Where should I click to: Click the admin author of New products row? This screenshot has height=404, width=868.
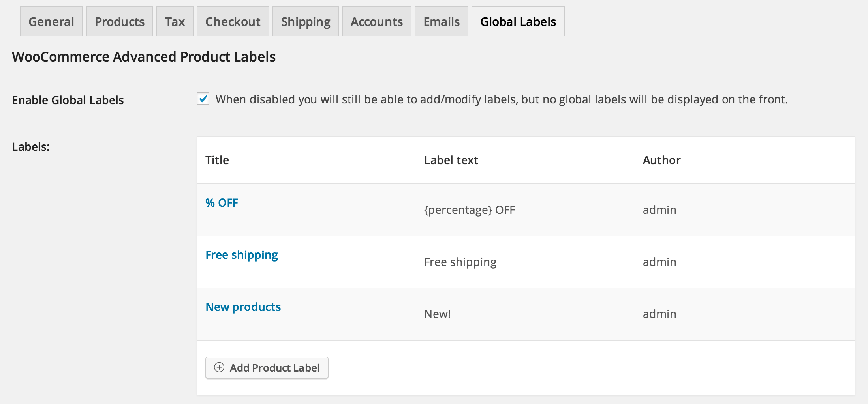point(659,314)
